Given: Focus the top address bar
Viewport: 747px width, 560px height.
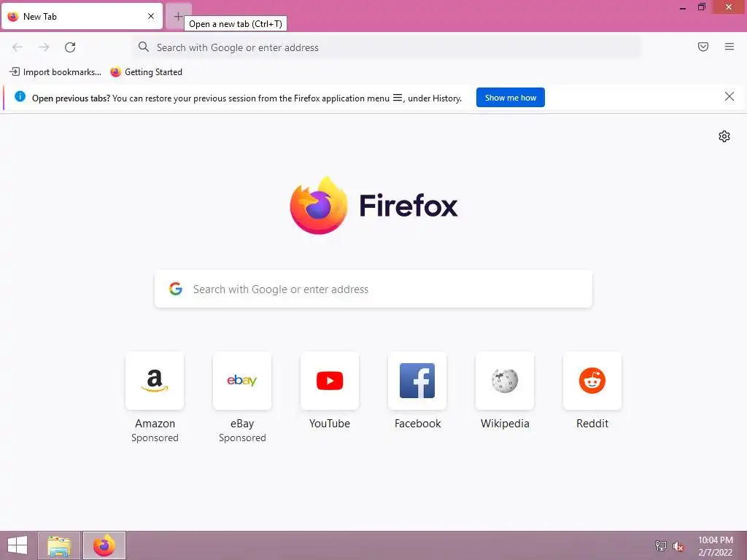Looking at the screenshot, I should coord(387,47).
